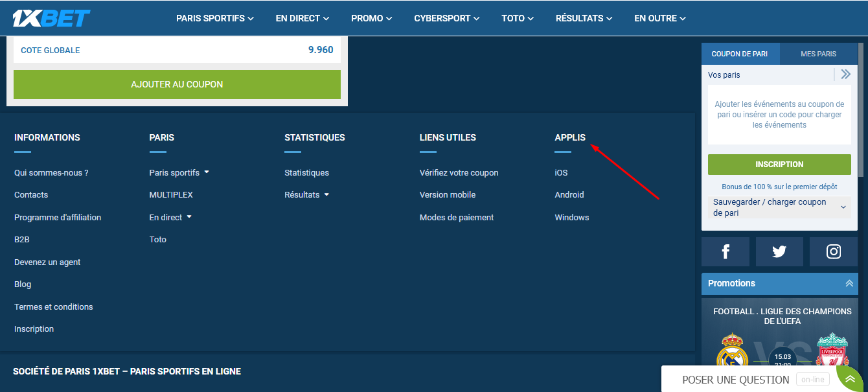Open the Twitter social page

coord(779,251)
